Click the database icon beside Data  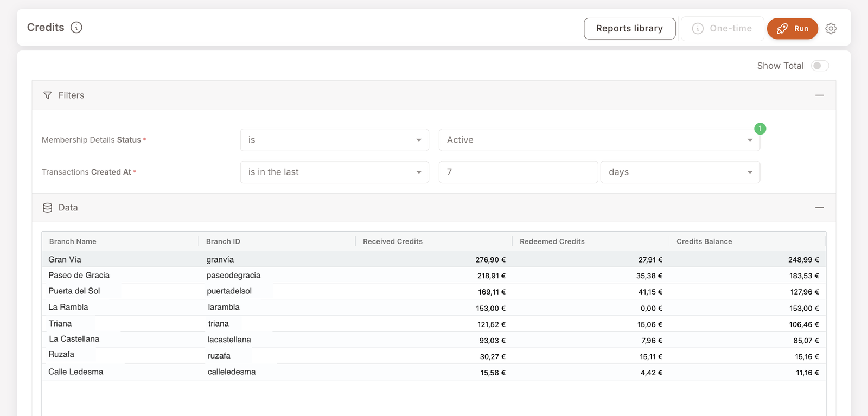[48, 208]
